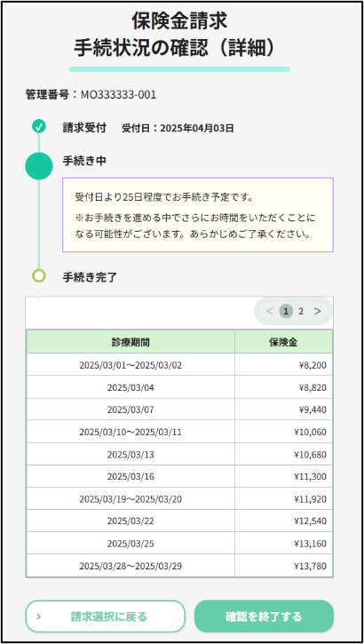Viewport: 364px width, 644px height.
Task: Select the 2025/03/16 row date
Action: 131,476
